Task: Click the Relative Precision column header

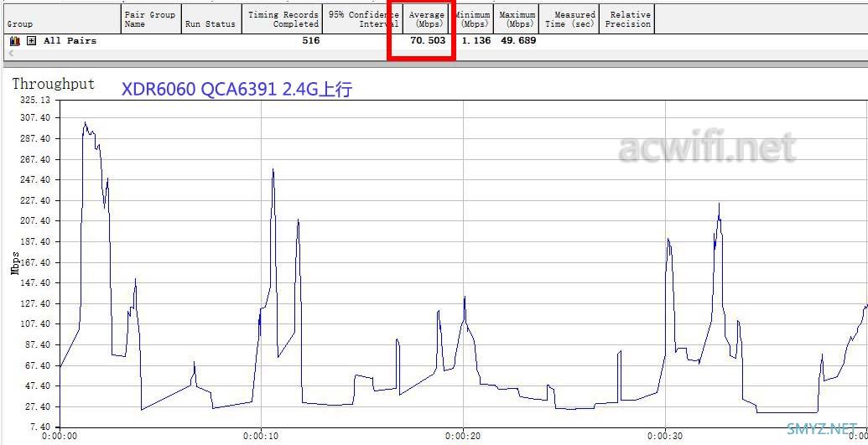Action: pyautogui.click(x=627, y=19)
